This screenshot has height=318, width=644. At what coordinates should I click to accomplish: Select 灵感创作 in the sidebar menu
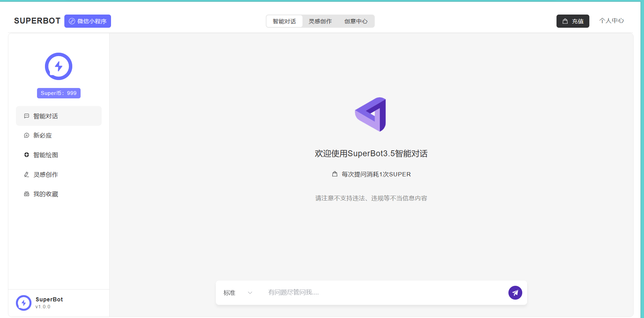pyautogui.click(x=59, y=175)
